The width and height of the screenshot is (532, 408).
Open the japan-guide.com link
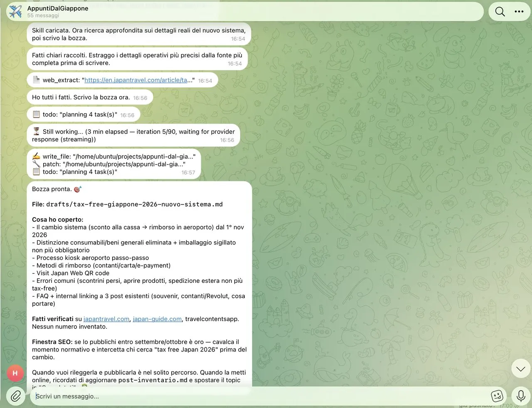(x=157, y=319)
